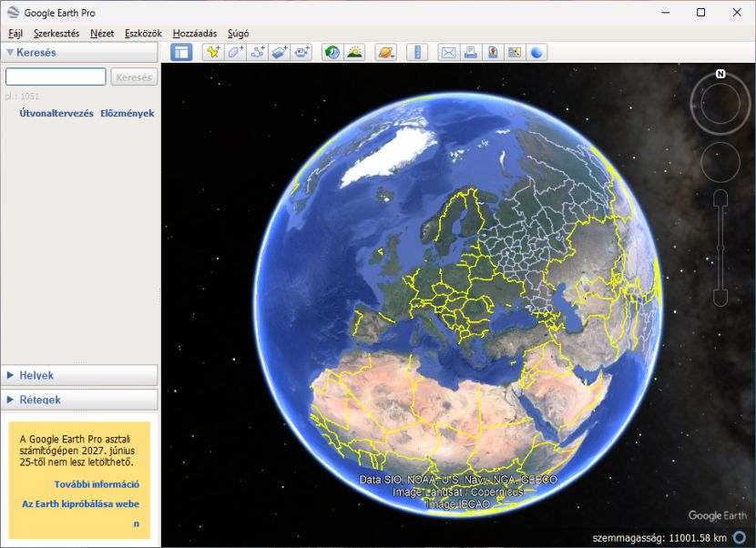Open the Ruler measuring tool
Viewport: 756px width, 548px height.
click(417, 52)
